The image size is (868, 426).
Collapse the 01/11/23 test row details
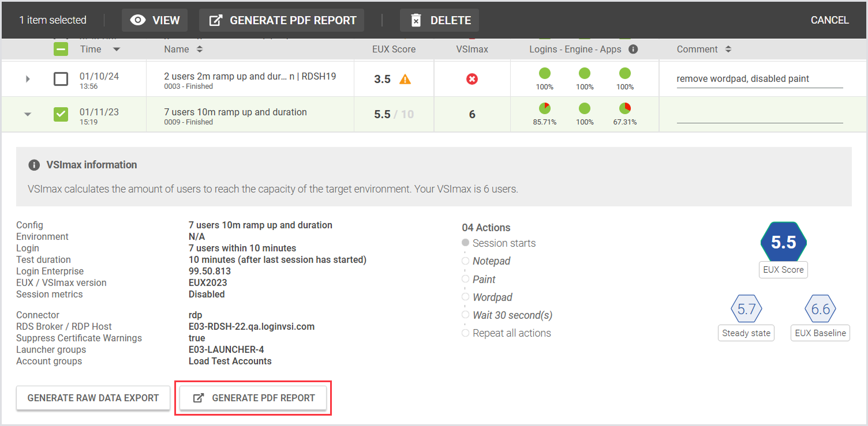tap(28, 114)
